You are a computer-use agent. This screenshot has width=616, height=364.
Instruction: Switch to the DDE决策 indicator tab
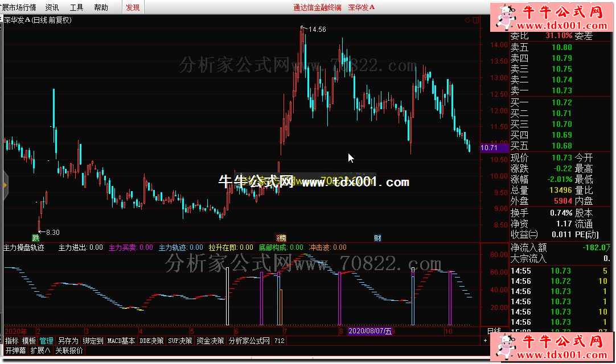(x=151, y=341)
